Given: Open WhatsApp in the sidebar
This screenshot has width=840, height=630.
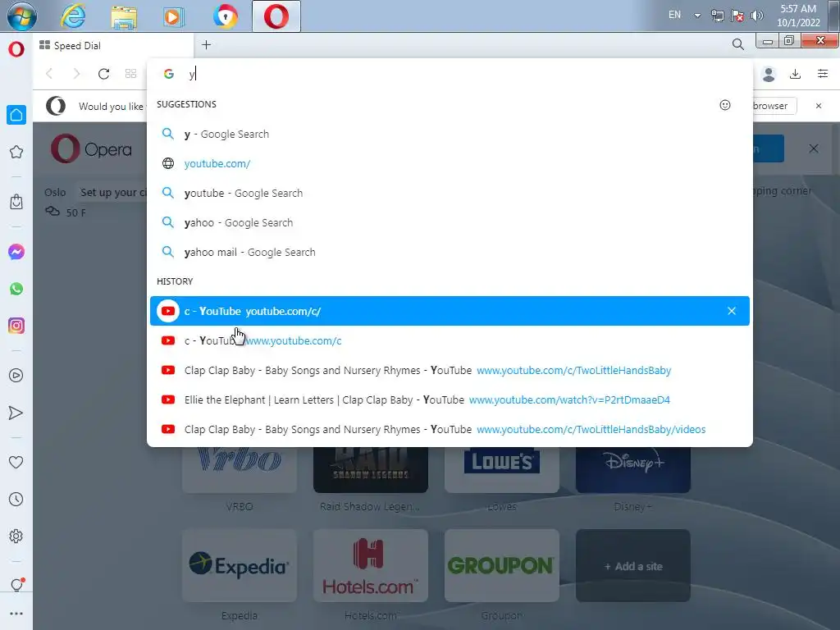Looking at the screenshot, I should pyautogui.click(x=16, y=289).
